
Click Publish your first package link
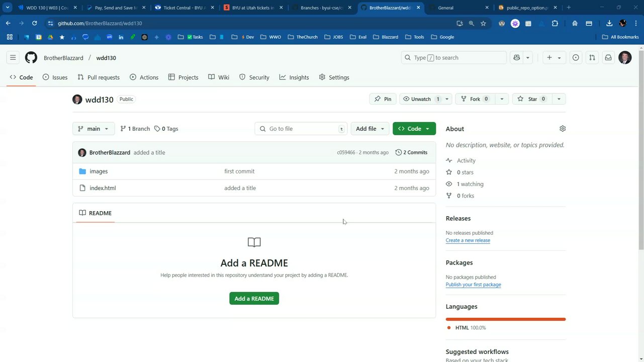pyautogui.click(x=474, y=285)
